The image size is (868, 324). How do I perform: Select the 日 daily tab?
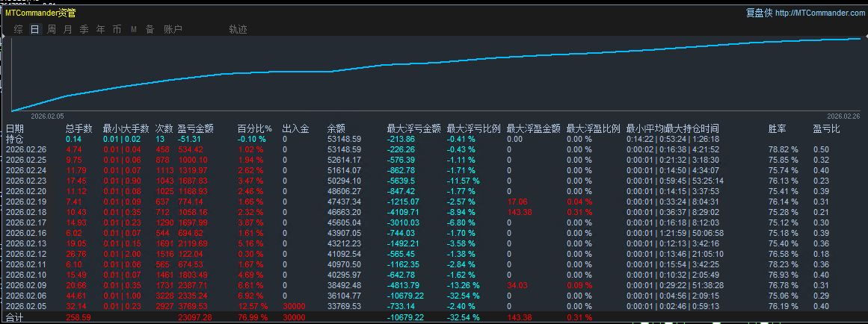pyautogui.click(x=35, y=29)
